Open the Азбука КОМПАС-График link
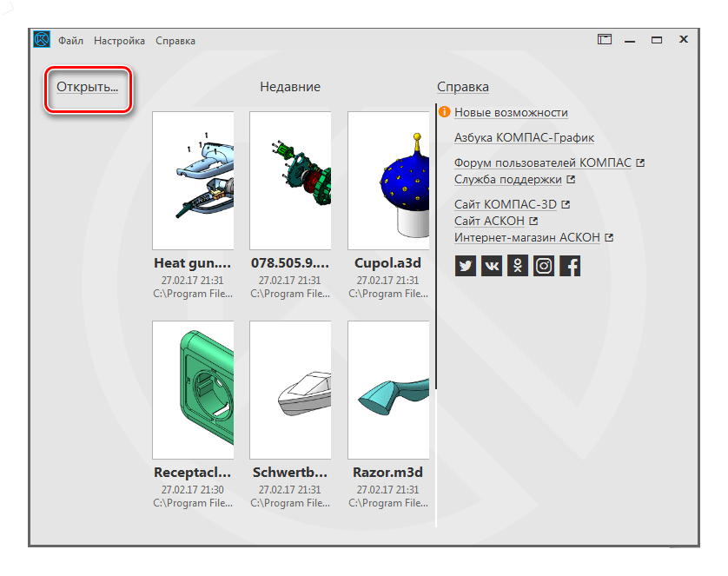The height and width of the screenshot is (576, 728). pos(524,137)
